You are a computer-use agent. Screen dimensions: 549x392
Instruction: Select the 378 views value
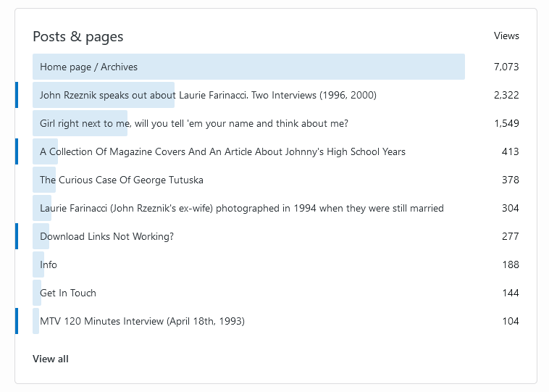[510, 180]
